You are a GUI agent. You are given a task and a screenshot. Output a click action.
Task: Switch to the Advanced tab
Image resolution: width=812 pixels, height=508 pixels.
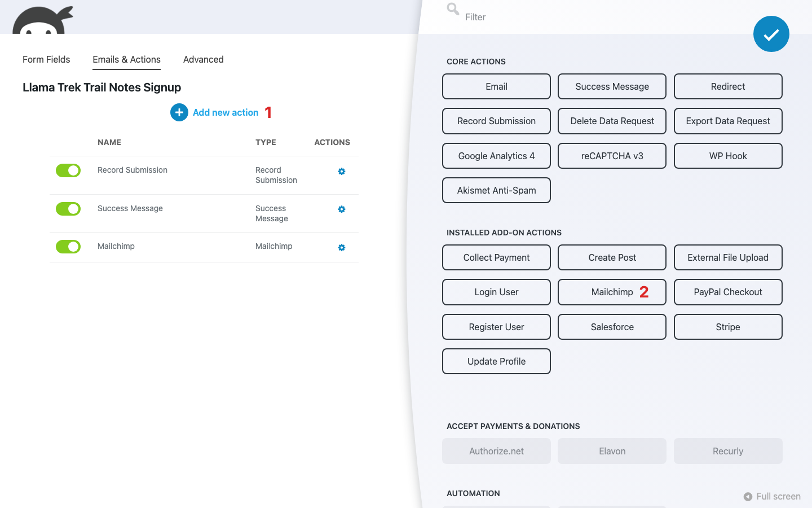point(204,59)
